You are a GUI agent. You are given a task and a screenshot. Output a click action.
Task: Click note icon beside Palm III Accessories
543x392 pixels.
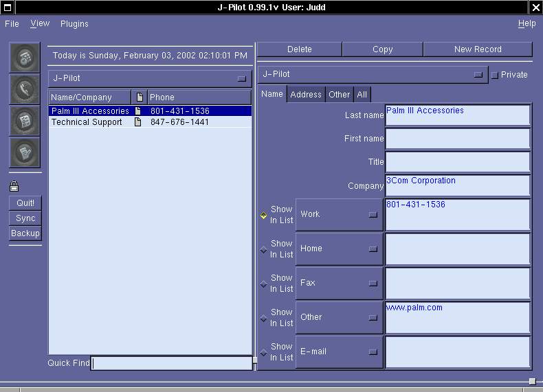pos(138,111)
